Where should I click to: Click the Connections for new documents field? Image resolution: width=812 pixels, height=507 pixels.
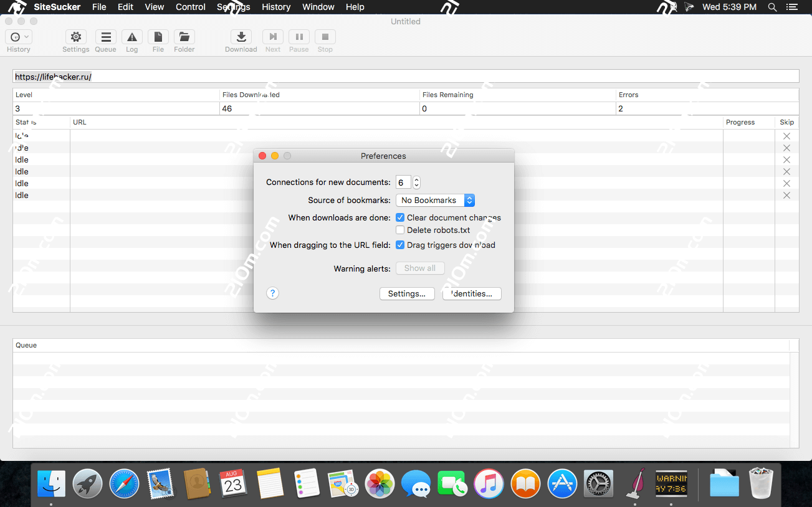point(403,182)
